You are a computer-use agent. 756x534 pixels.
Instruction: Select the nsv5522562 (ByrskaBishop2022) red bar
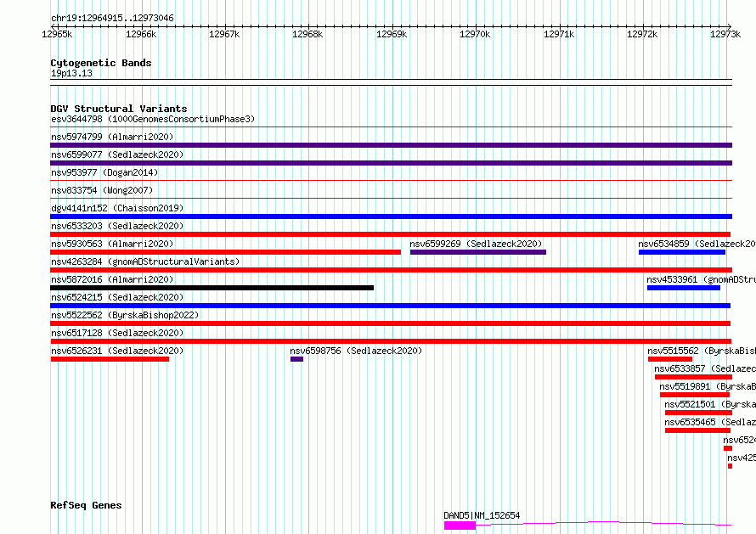point(391,323)
